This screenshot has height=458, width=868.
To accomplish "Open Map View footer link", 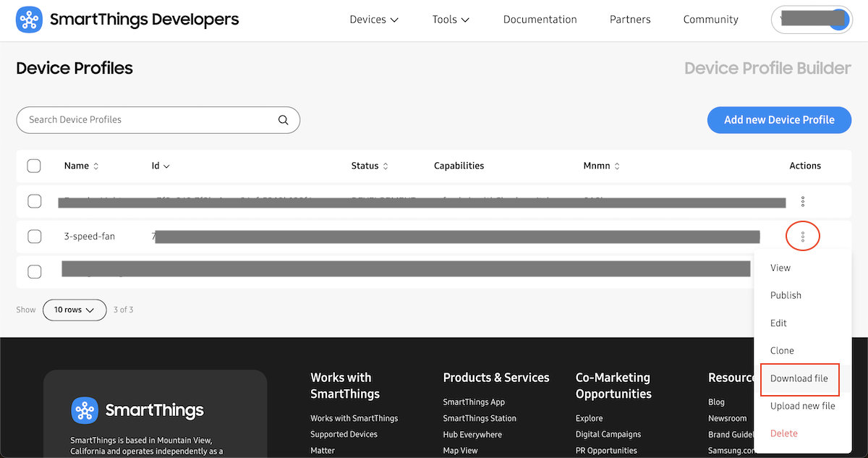I will click(461, 450).
